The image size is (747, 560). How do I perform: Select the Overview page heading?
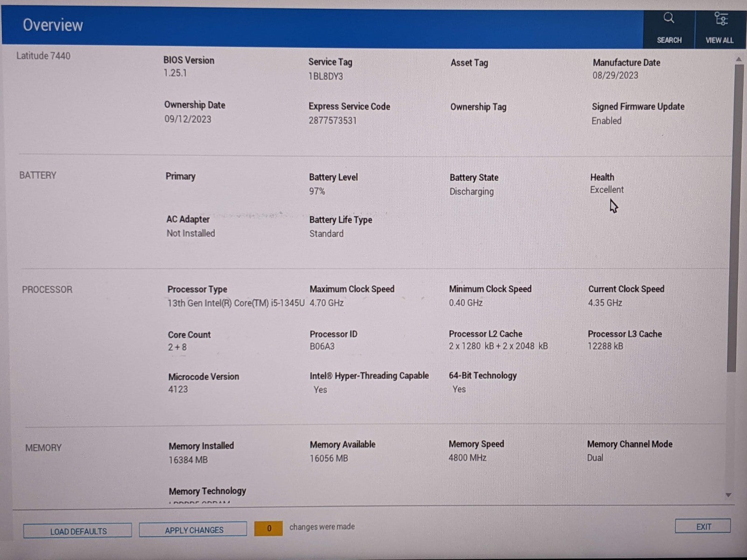(53, 25)
